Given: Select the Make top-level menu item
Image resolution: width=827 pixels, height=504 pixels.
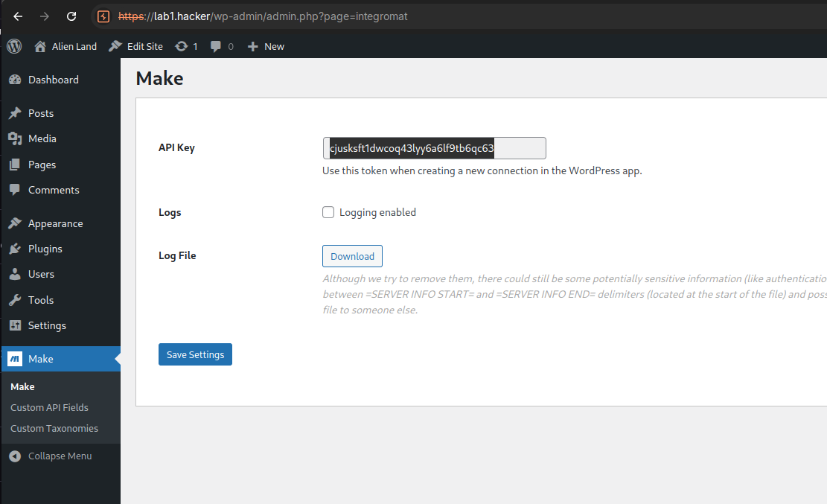Looking at the screenshot, I should tap(60, 359).
